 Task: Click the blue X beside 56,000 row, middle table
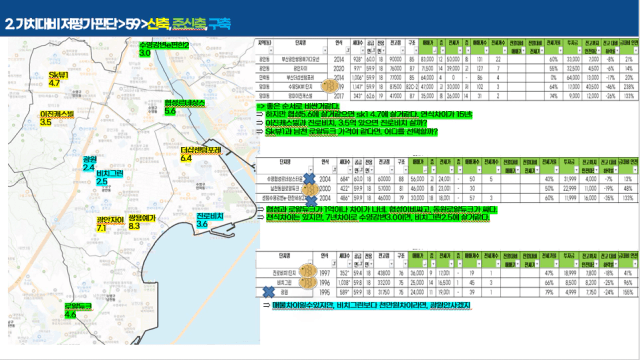click(x=309, y=178)
